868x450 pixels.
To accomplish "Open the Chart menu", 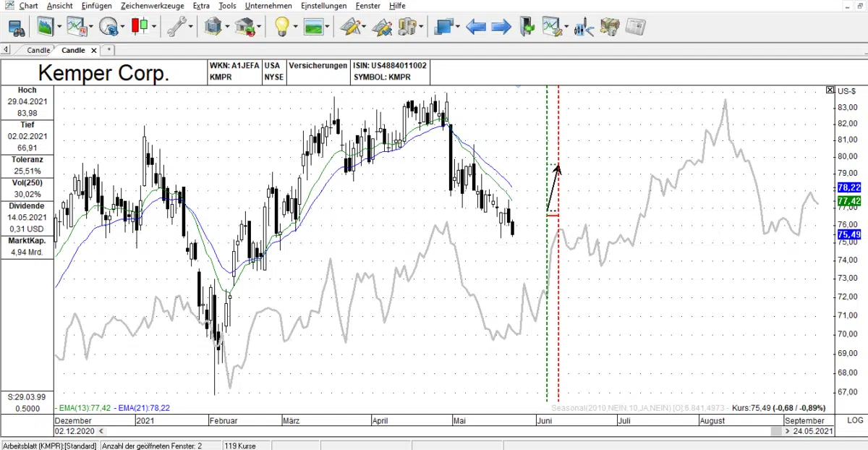I will pyautogui.click(x=29, y=6).
